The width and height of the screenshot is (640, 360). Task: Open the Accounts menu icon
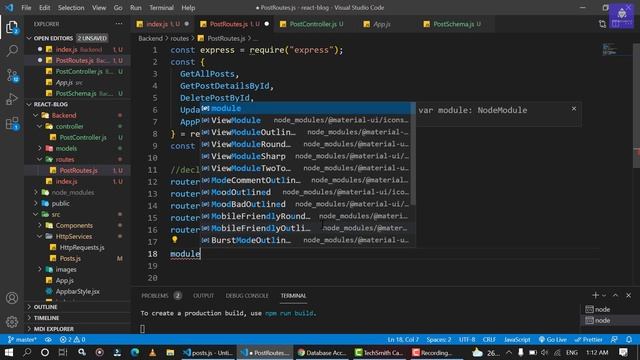tap(12, 298)
